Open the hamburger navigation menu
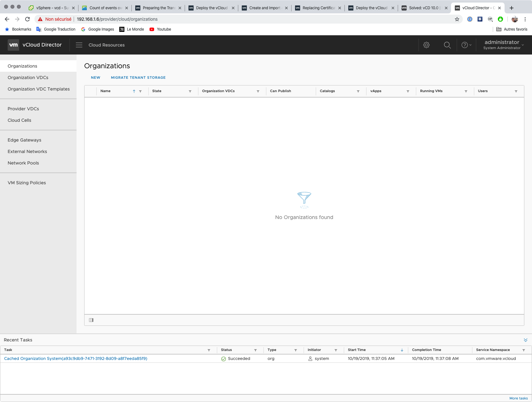 click(x=79, y=45)
